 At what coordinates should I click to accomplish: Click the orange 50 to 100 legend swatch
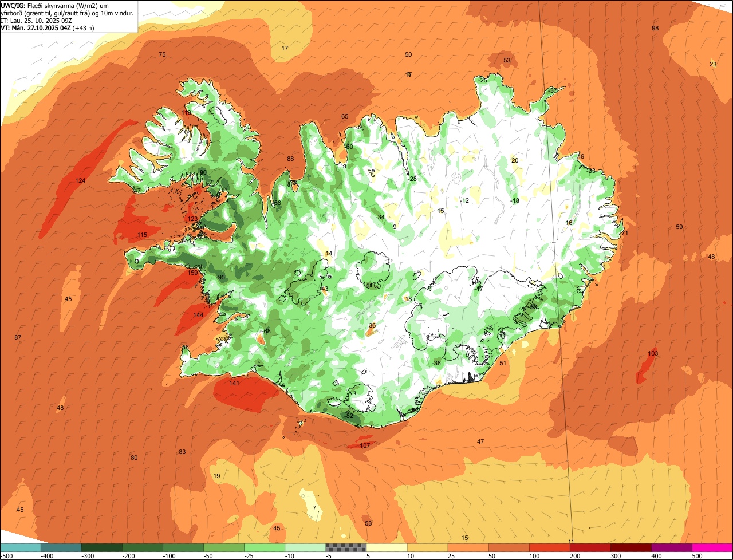[509, 547]
